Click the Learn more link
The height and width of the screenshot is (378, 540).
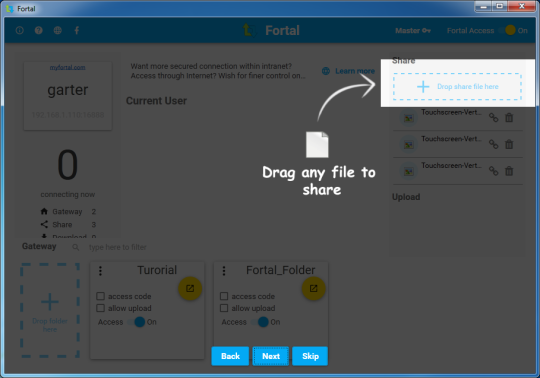[x=355, y=71]
